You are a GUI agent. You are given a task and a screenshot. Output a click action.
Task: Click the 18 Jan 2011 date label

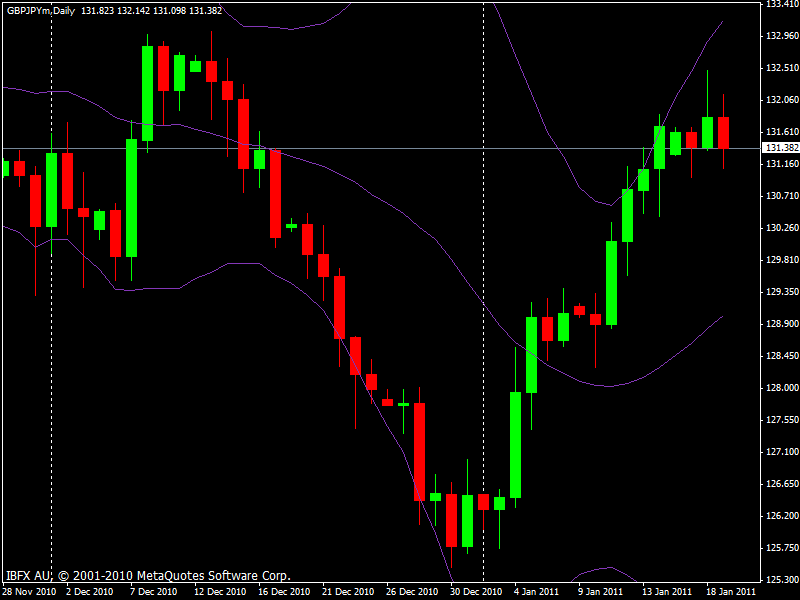731,592
